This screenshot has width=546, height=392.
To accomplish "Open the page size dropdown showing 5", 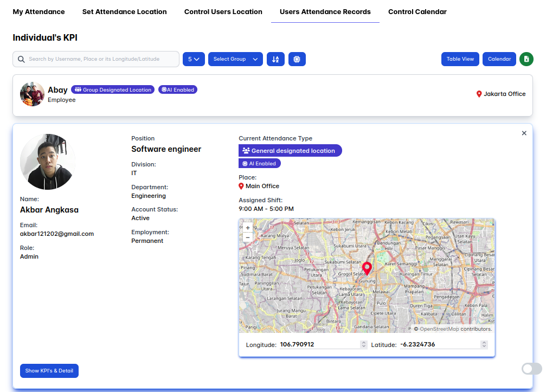I will coord(194,59).
